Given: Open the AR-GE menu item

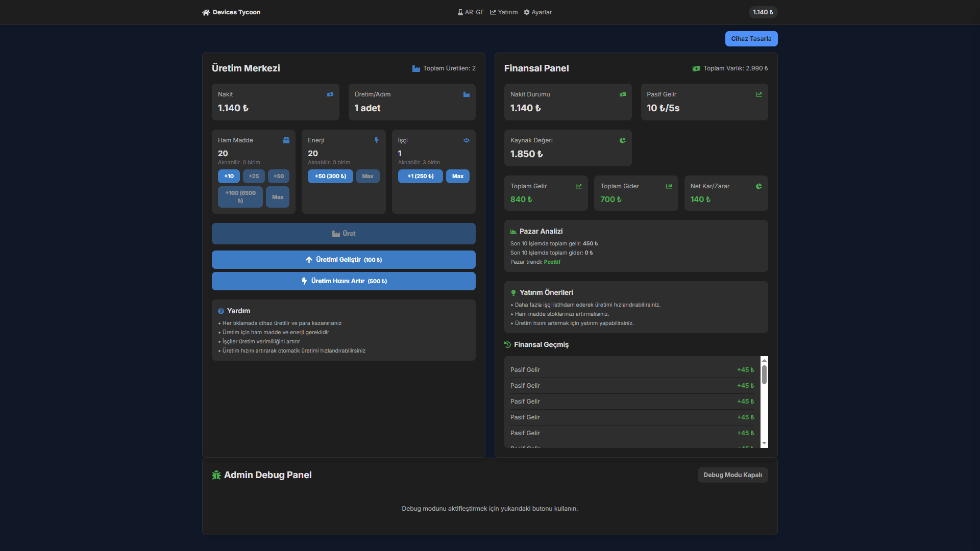Looking at the screenshot, I should 471,12.
